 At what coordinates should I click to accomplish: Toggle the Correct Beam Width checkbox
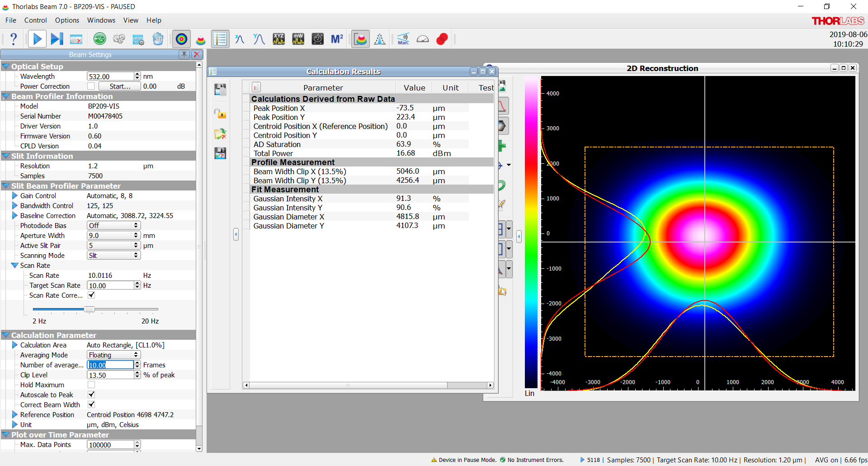click(x=91, y=404)
